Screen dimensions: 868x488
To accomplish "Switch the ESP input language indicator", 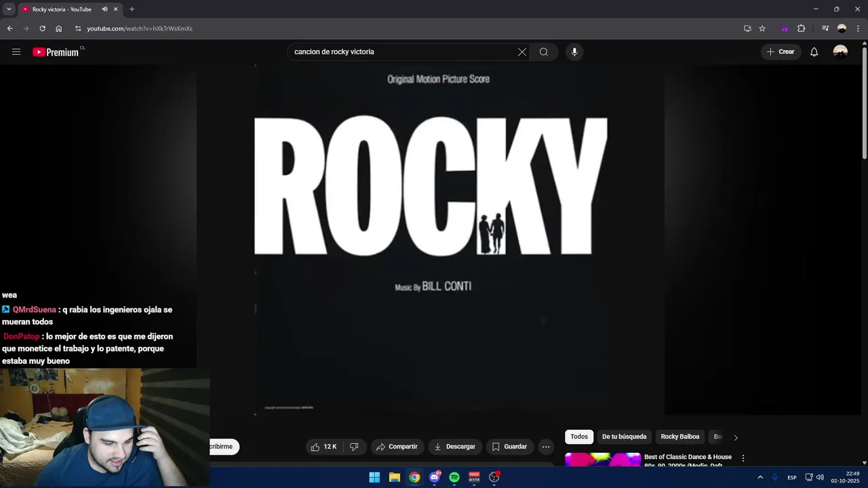I will tap(792, 478).
